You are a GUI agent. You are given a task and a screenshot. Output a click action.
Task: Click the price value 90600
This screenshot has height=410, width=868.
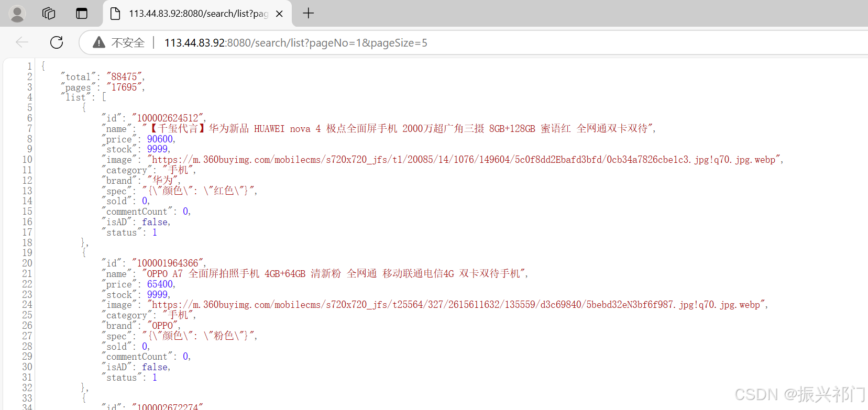(160, 139)
